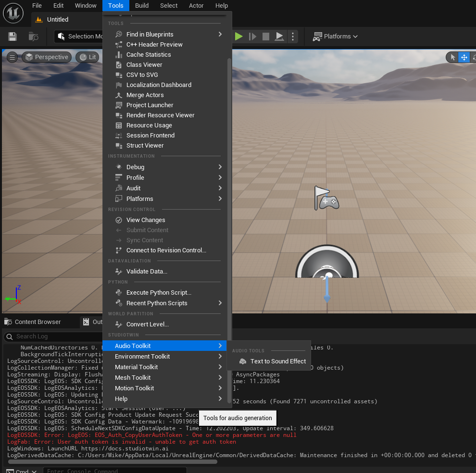
Task: Open the Edit menu
Action: coord(58,5)
